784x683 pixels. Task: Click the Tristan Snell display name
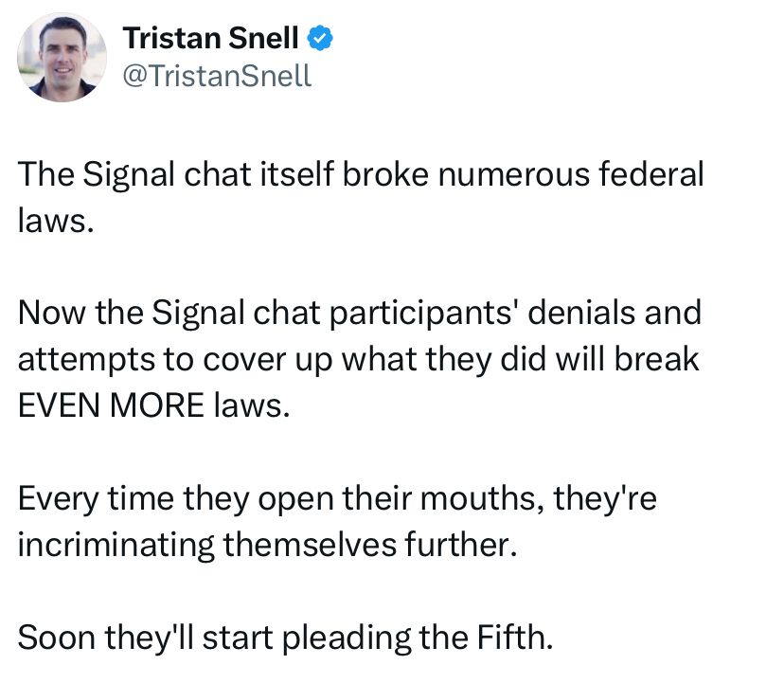pos(212,38)
